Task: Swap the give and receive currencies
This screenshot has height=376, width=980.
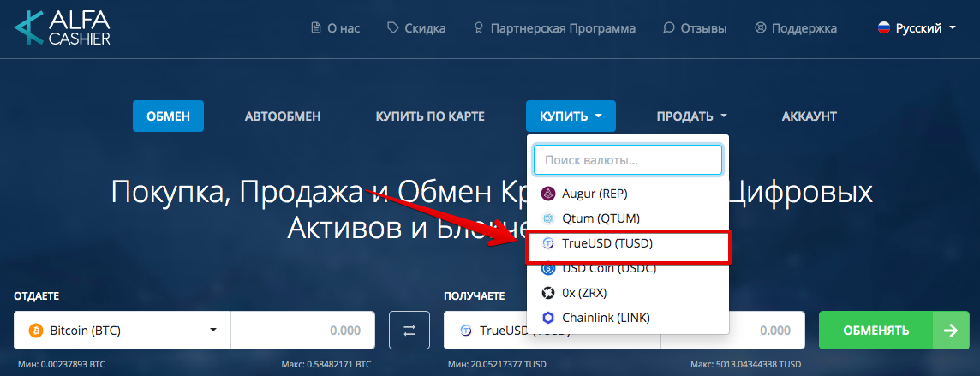Action: tap(409, 330)
